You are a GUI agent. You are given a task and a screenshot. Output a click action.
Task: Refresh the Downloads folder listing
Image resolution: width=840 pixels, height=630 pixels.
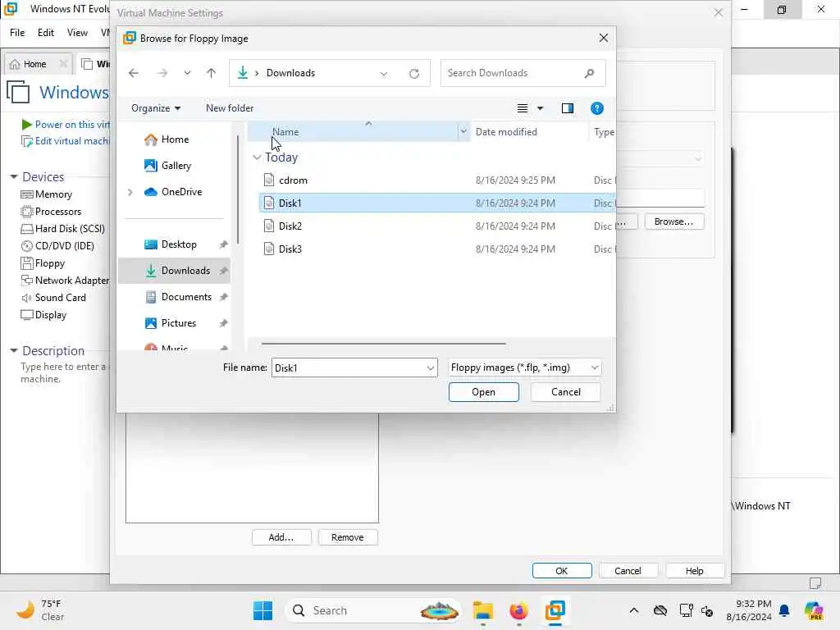click(x=414, y=73)
